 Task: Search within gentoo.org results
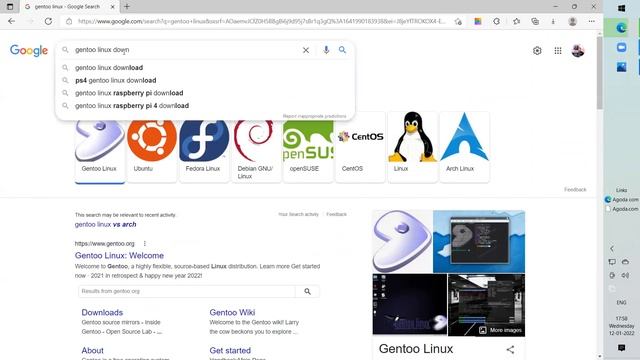pos(307,291)
